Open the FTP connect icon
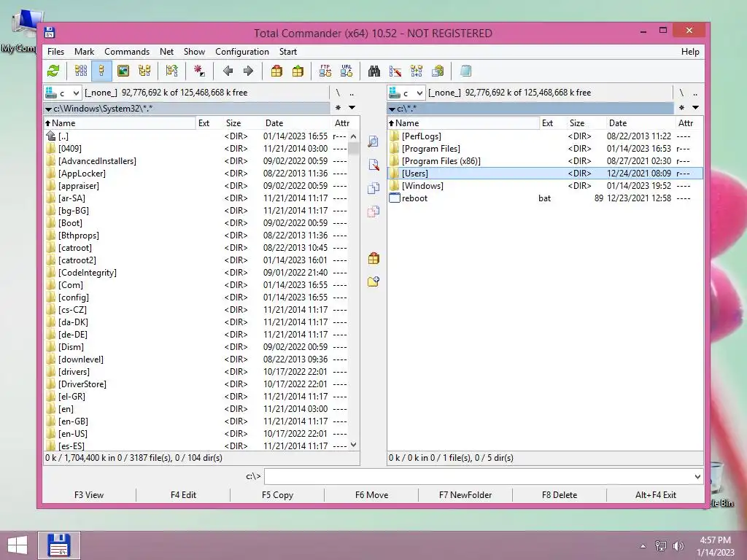747x560 pixels. [325, 71]
